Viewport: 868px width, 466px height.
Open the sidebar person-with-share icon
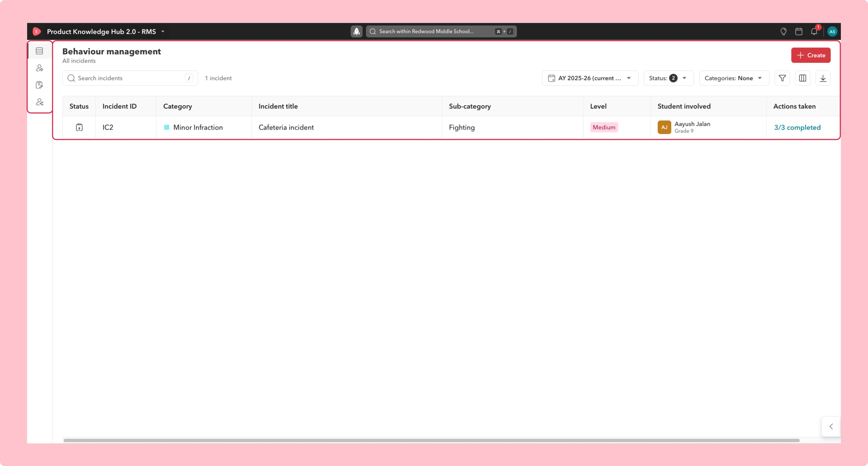pos(39,102)
